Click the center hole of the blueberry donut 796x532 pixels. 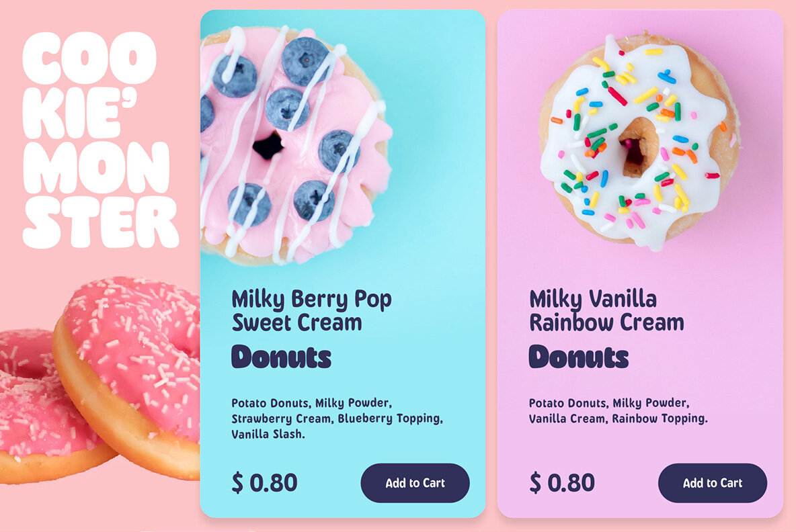268,146
